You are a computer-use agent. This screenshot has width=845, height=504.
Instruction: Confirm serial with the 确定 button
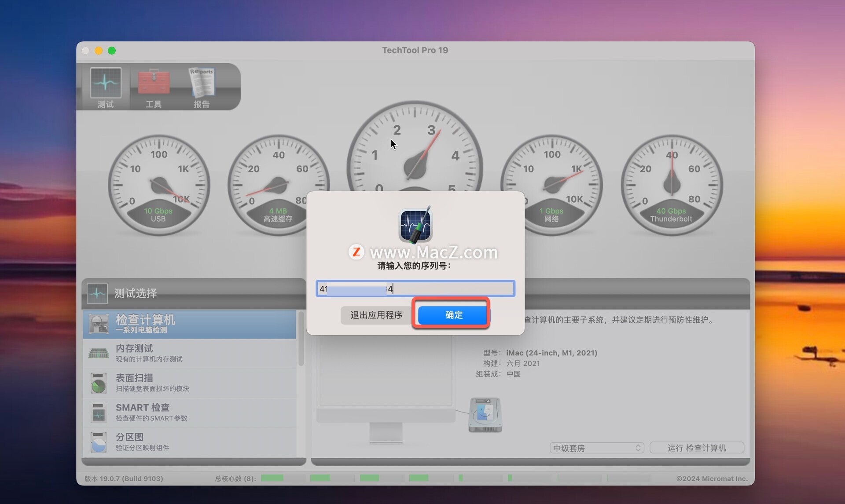[453, 315]
